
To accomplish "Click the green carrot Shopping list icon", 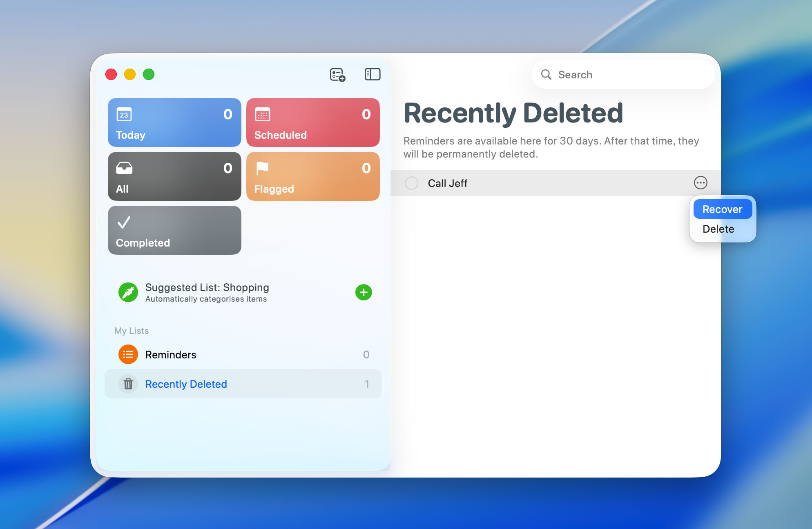I will [128, 292].
